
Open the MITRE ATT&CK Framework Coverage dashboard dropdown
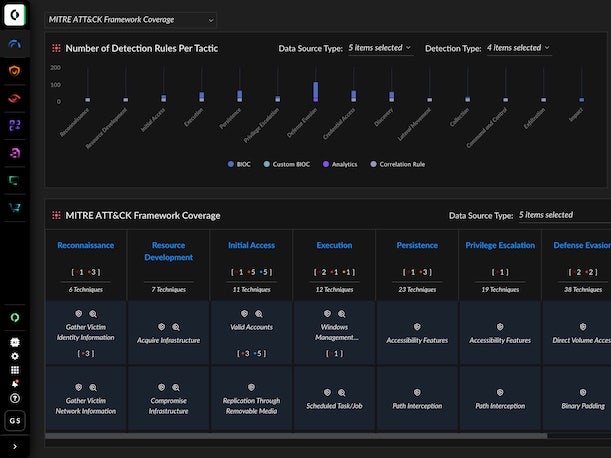point(130,19)
